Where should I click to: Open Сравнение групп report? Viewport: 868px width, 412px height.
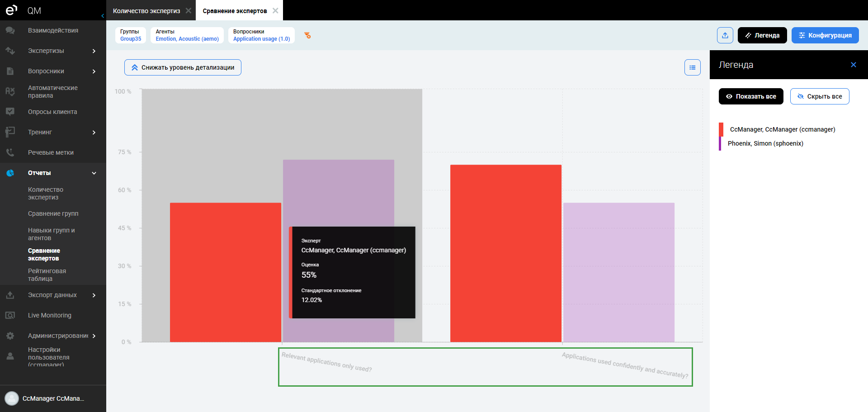53,213
